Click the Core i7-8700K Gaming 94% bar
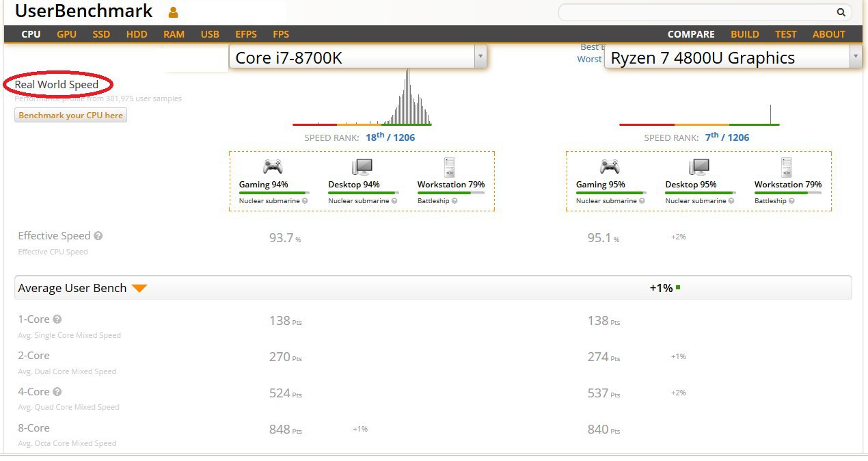This screenshot has width=868, height=461. click(x=274, y=193)
